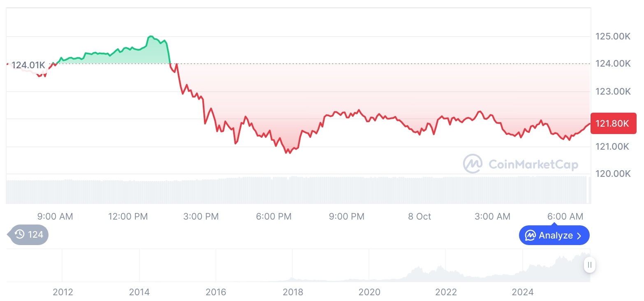Click the green peak of the price line

click(150, 37)
